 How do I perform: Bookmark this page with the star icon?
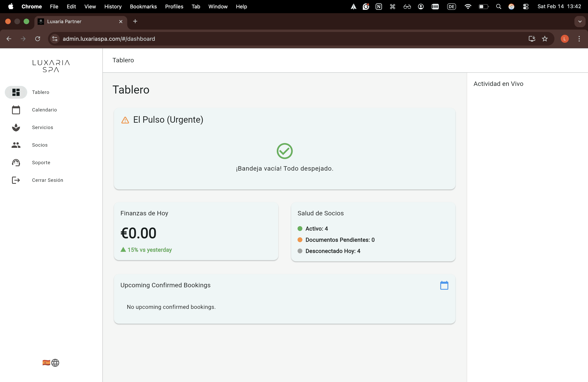pyautogui.click(x=545, y=39)
